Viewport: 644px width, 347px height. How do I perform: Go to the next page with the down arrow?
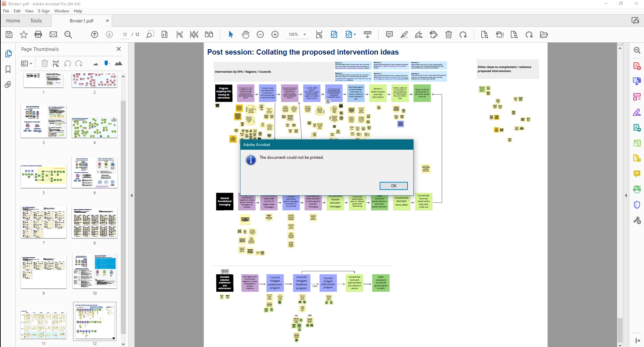(109, 34)
